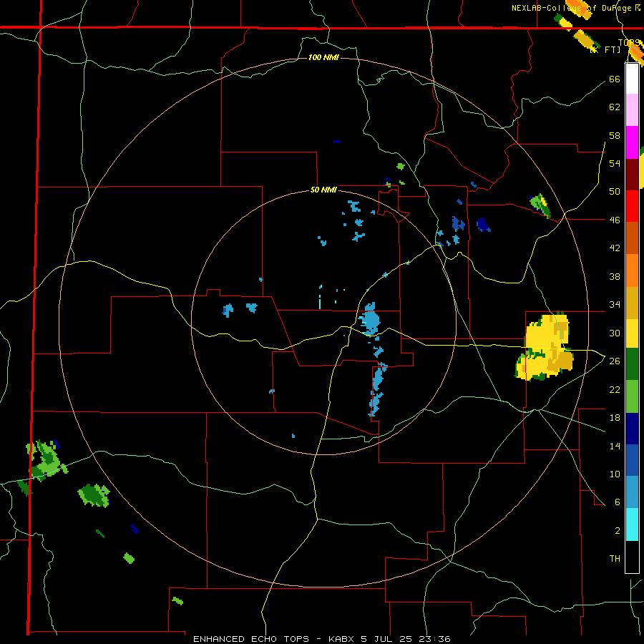Select the 18 scale label
Image resolution: width=644 pixels, height=644 pixels.
pos(615,417)
